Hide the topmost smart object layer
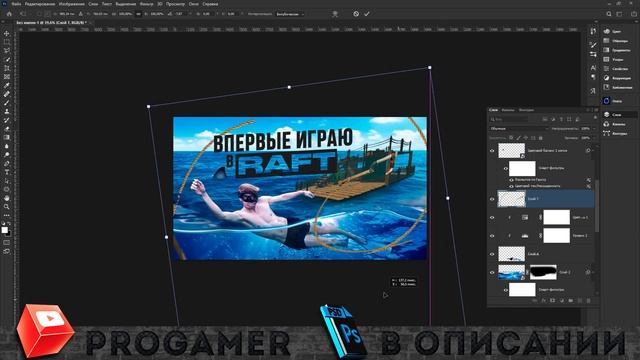 pyautogui.click(x=492, y=151)
